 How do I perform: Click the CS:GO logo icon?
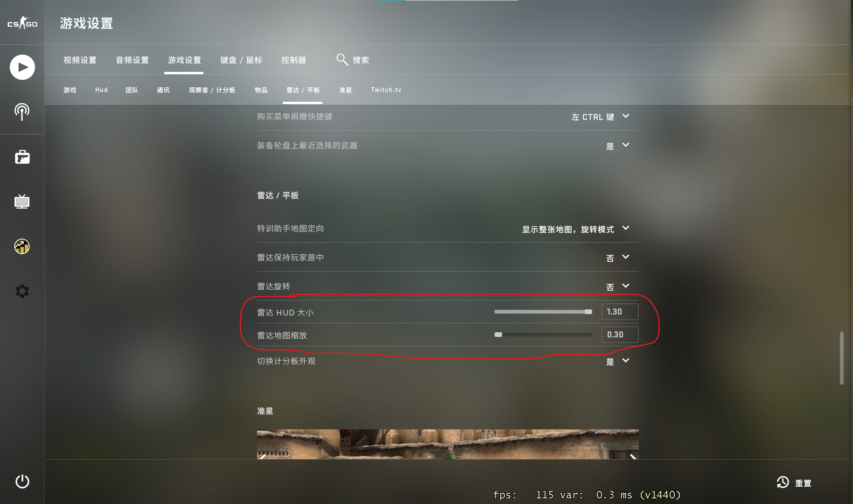(22, 23)
